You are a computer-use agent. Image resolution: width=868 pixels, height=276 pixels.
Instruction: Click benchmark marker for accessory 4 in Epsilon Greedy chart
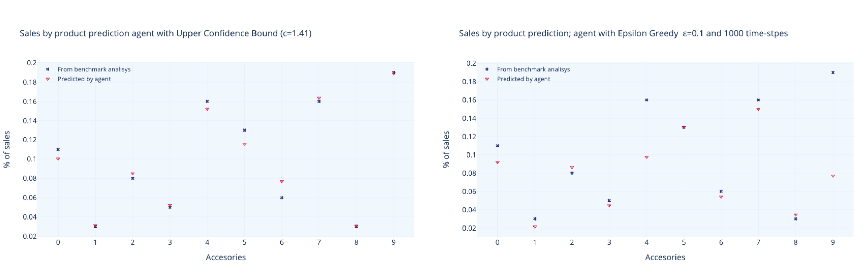pos(646,100)
